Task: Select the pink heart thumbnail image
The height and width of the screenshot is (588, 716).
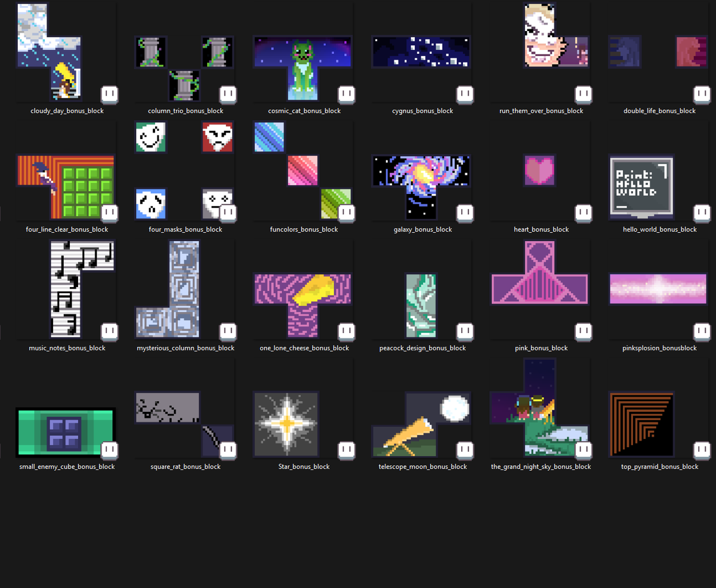Action: (x=540, y=171)
